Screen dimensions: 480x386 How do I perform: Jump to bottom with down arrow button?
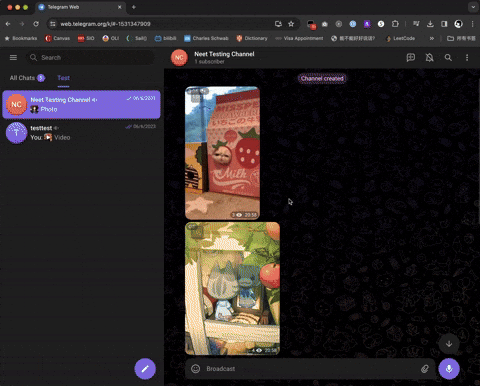click(x=449, y=344)
